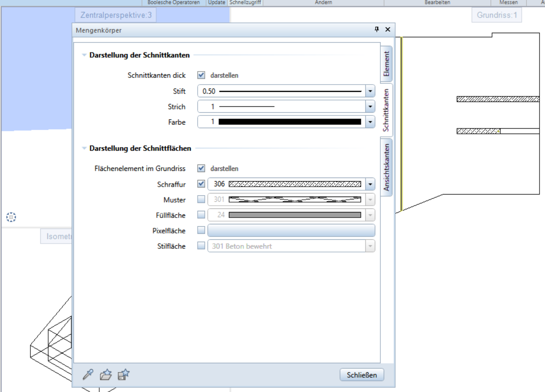Toggle Flächenelement im Grundriss darstellen checkbox
The width and height of the screenshot is (545, 392).
201,169
